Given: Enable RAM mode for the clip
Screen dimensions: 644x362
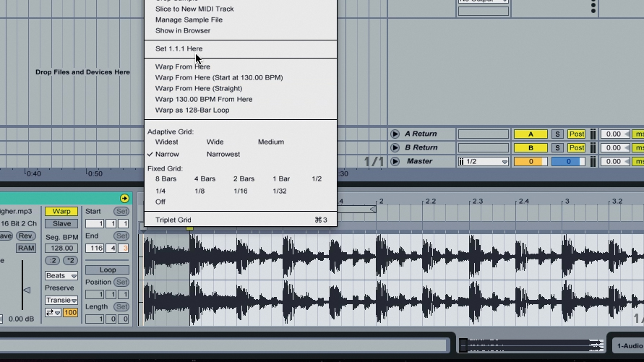Looking at the screenshot, I should pyautogui.click(x=26, y=248).
